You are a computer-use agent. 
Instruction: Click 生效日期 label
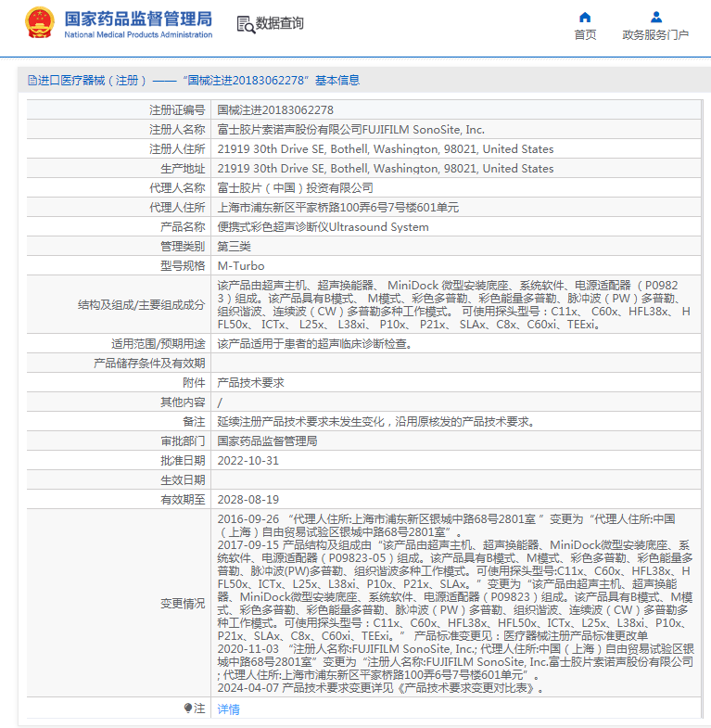pos(183,480)
